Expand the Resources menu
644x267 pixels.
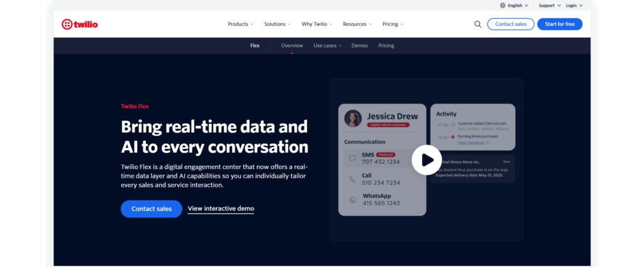(x=357, y=25)
